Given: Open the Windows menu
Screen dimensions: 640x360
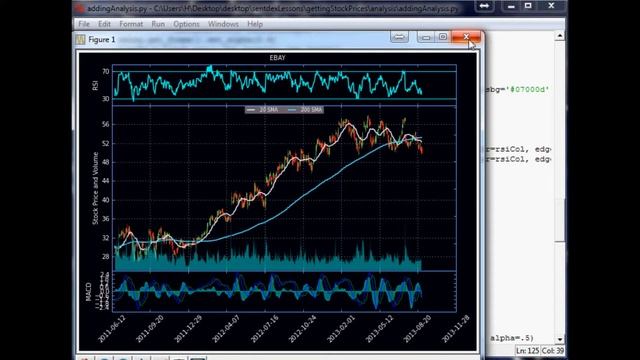Looking at the screenshot, I should [223, 24].
